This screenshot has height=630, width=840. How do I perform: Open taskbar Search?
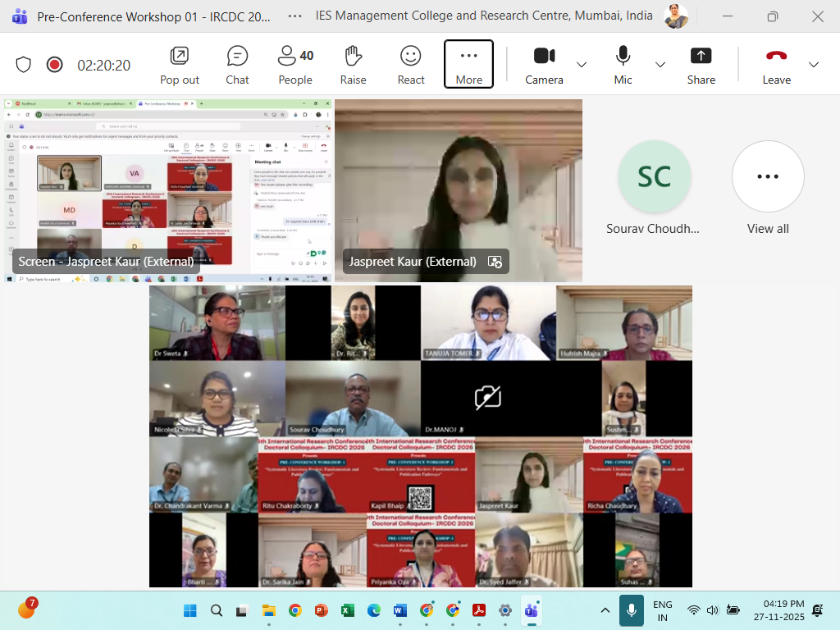pos(217,610)
